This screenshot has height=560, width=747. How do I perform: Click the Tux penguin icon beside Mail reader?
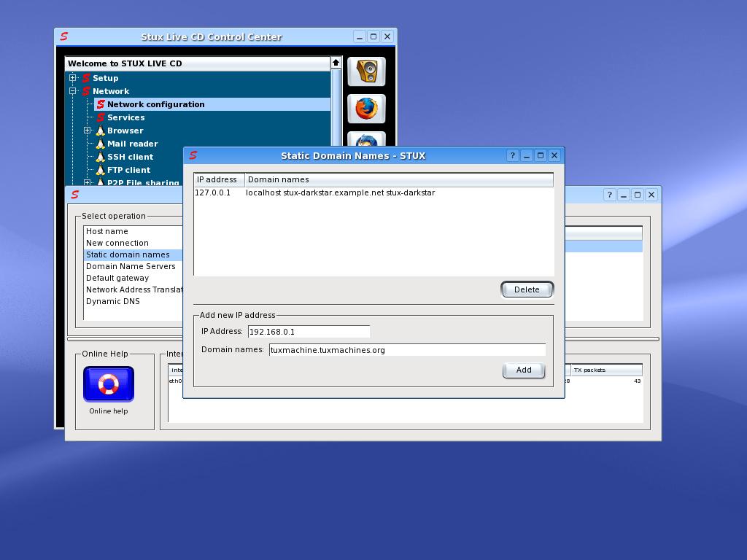pos(100,144)
